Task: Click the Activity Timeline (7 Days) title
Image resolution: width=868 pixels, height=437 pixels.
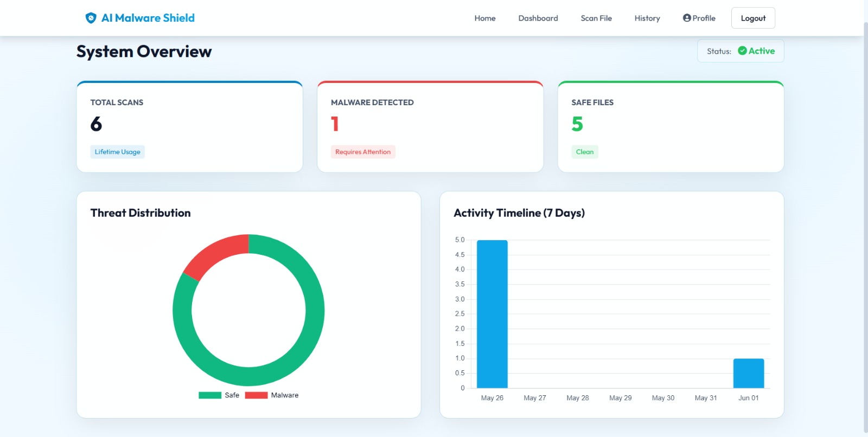Action: 519,213
